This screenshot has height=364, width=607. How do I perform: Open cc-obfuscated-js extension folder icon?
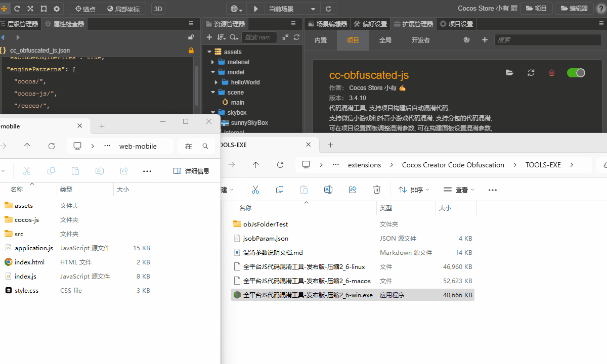510,73
